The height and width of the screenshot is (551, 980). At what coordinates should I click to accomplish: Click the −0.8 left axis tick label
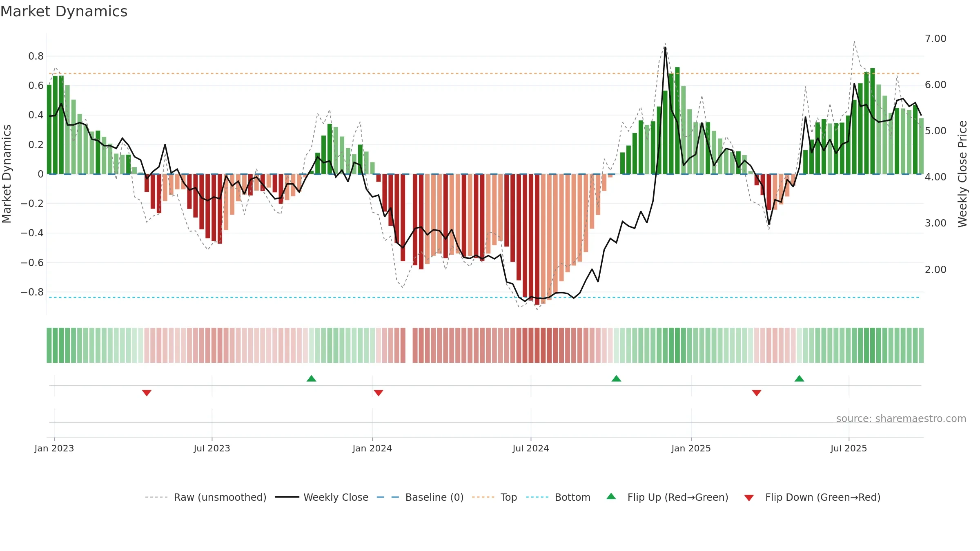[32, 292]
